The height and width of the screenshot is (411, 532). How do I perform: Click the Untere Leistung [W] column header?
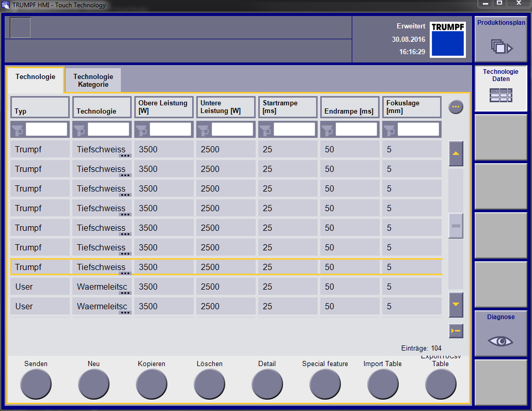click(226, 107)
